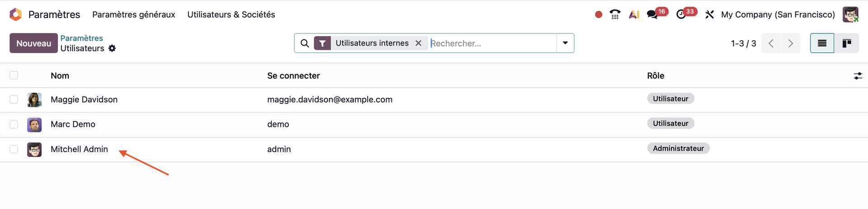This screenshot has height=209, width=868.
Task: Click the Nouveau button
Action: [x=33, y=43]
